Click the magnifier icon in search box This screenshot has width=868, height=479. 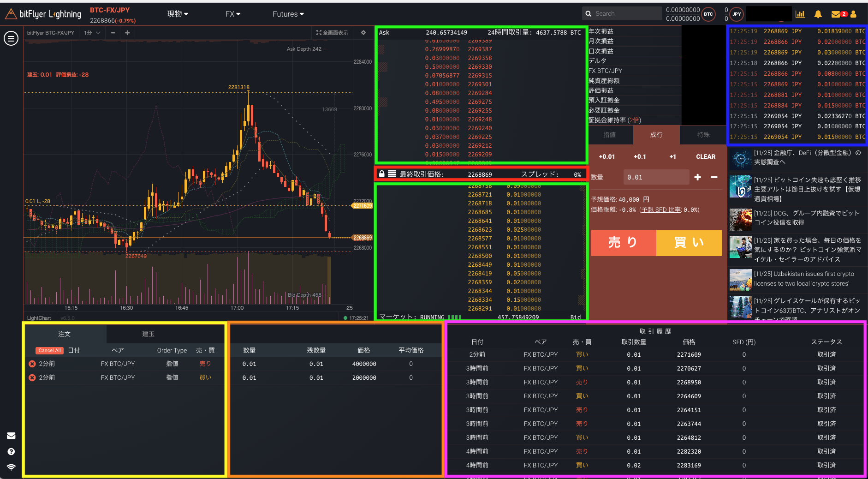pos(589,14)
